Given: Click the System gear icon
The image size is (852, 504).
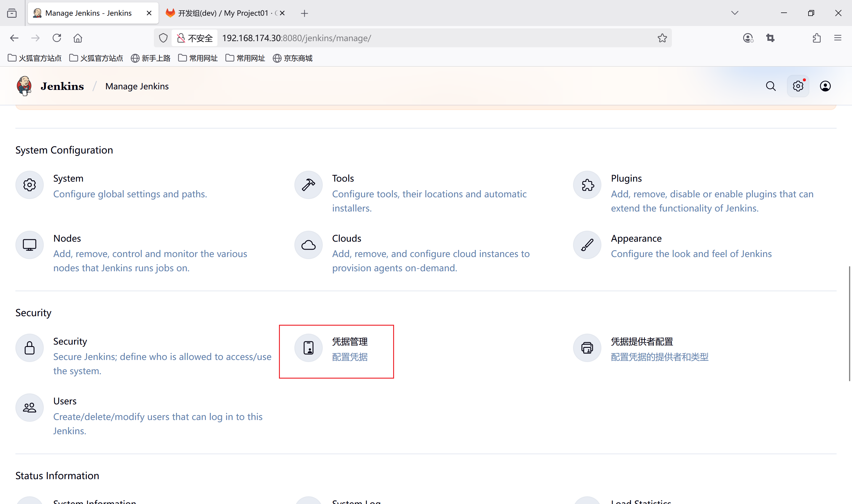Looking at the screenshot, I should 30,185.
